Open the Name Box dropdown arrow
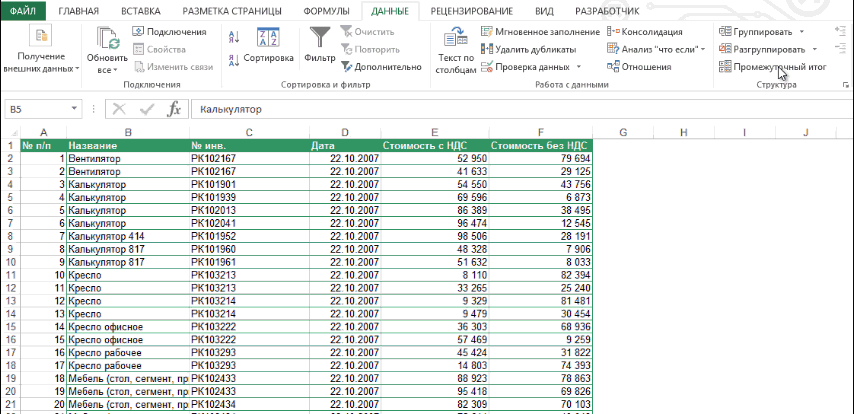 click(74, 109)
